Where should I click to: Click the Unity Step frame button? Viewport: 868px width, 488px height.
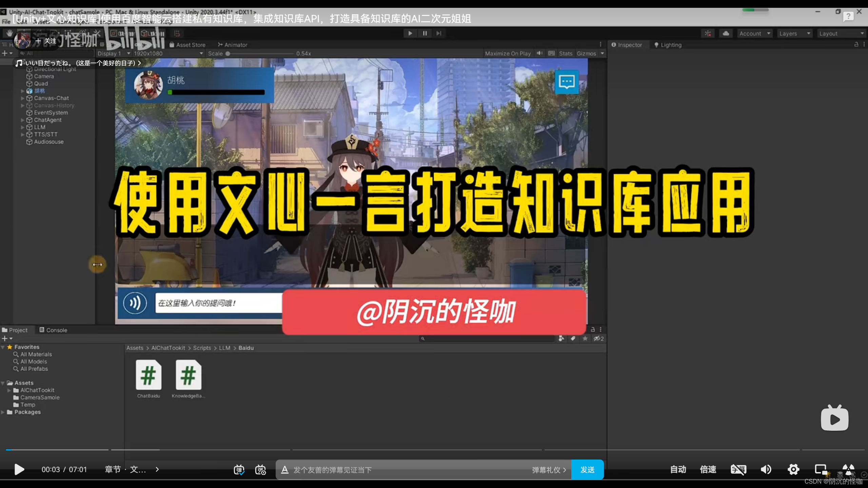(439, 33)
